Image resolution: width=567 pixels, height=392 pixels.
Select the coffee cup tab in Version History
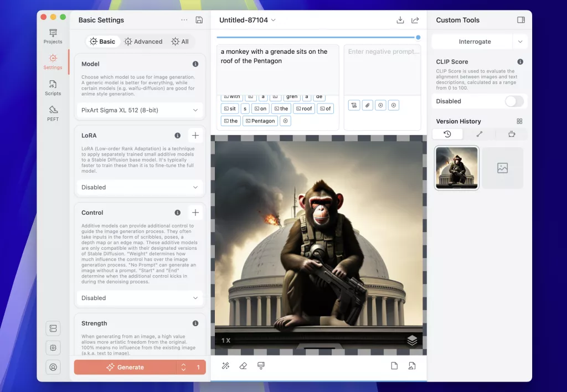point(511,134)
